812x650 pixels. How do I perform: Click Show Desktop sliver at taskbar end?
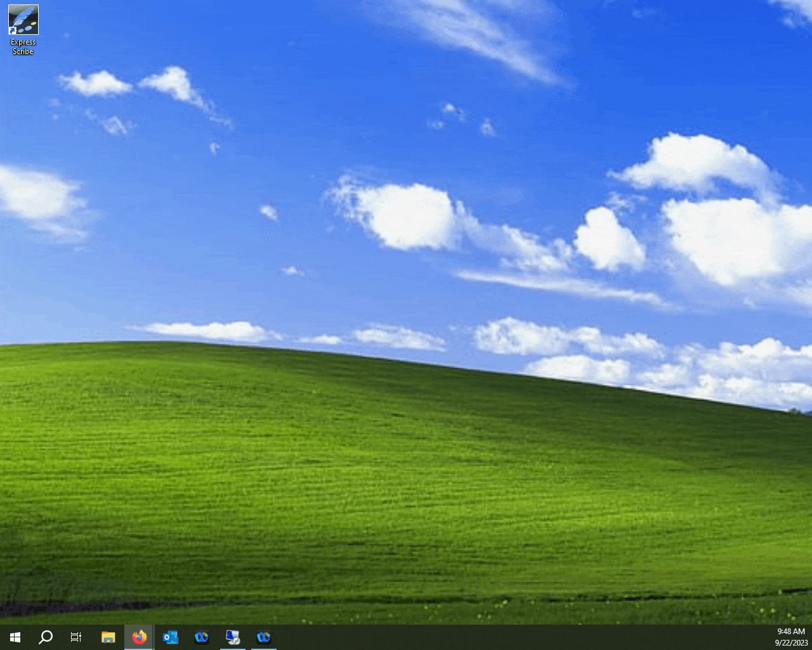click(x=810, y=637)
